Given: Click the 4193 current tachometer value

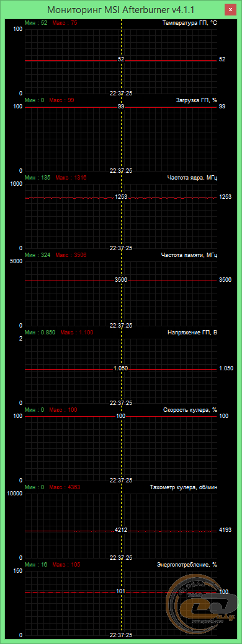Looking at the screenshot, I should [225, 530].
